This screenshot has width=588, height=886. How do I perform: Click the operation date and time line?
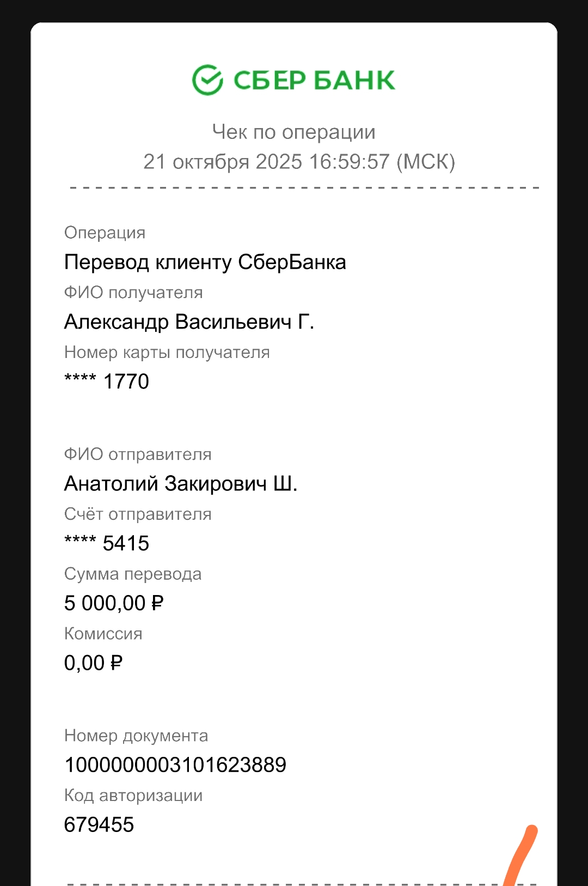(299, 162)
